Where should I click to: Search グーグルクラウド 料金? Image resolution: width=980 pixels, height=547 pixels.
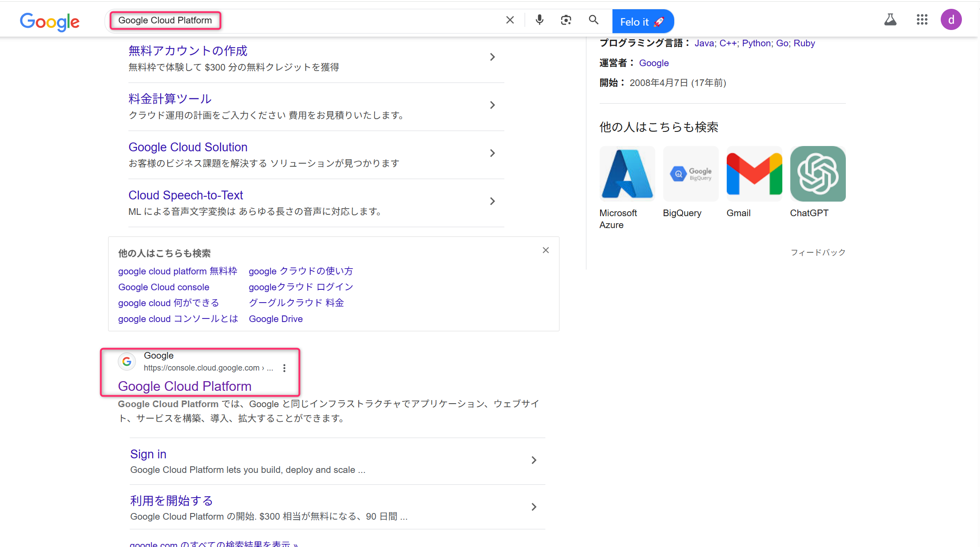(296, 303)
